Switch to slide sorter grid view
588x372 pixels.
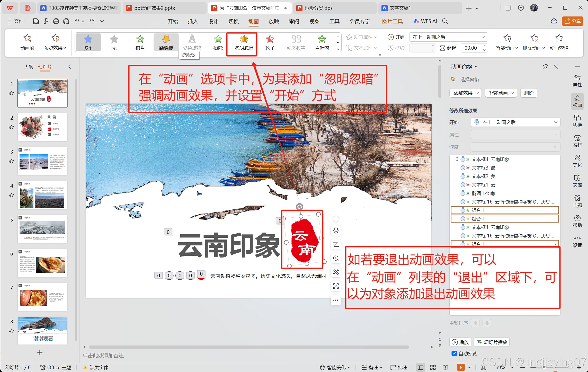coord(433,367)
